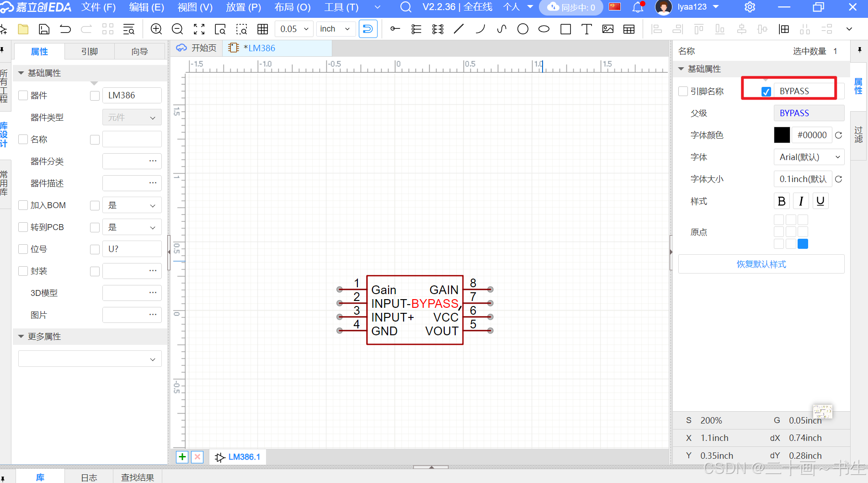Open find and replace icon
868x483 pixels.
[x=128, y=29]
